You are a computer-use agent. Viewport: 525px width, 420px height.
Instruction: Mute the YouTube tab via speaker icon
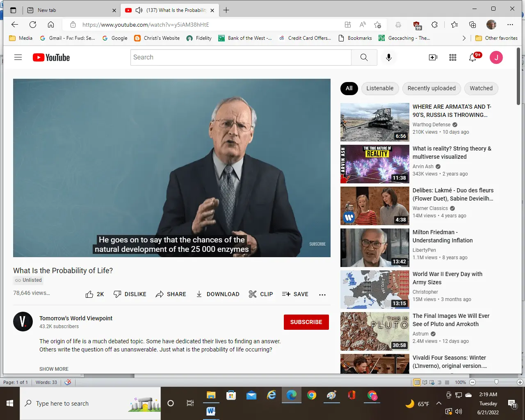coord(139,10)
